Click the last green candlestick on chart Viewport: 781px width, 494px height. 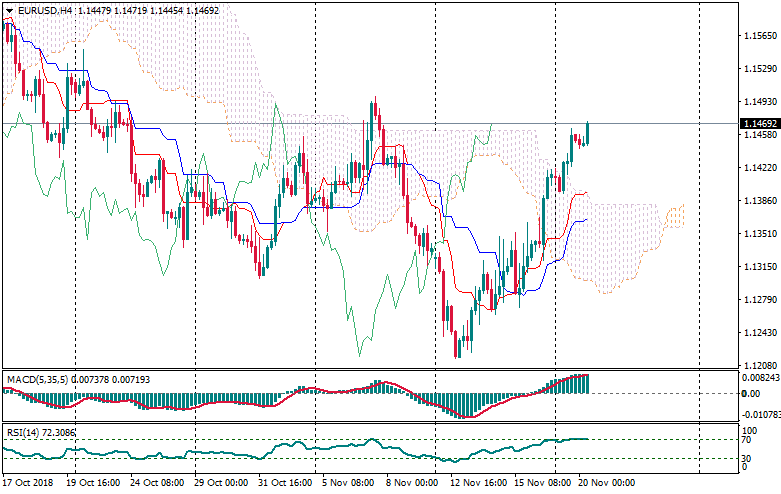(x=587, y=133)
